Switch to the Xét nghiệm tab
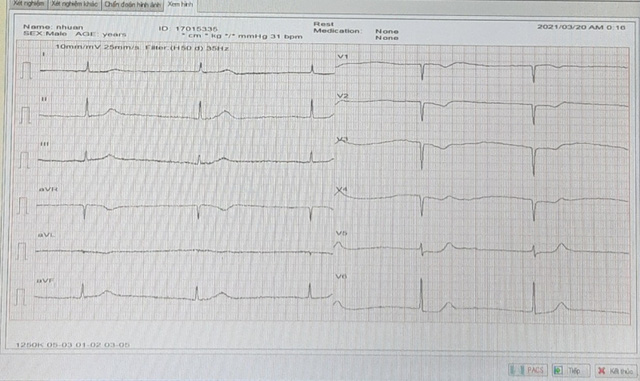This screenshot has height=381, width=640. [x=28, y=4]
